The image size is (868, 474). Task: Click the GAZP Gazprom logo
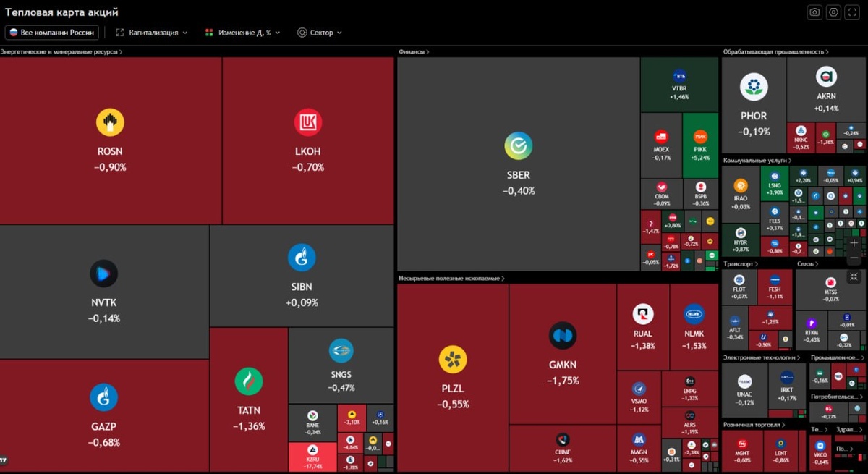coord(103,397)
